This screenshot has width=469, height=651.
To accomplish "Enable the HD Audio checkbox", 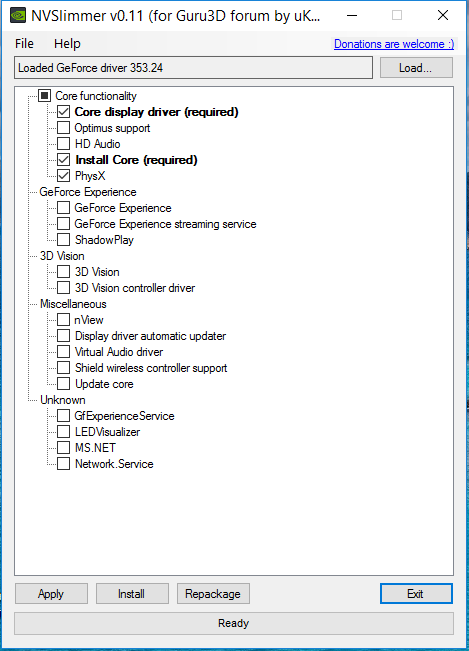I will coord(64,144).
